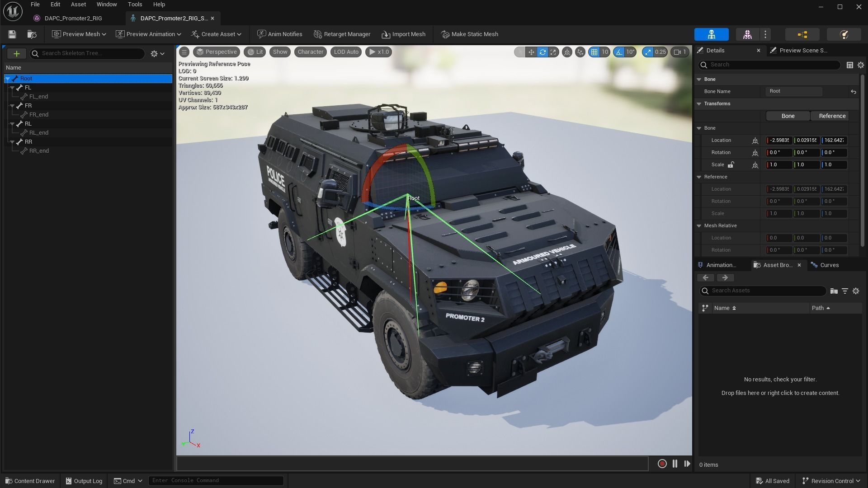Open rotation snap 10° value
Image resolution: width=868 pixels, height=488 pixels.
click(x=631, y=52)
